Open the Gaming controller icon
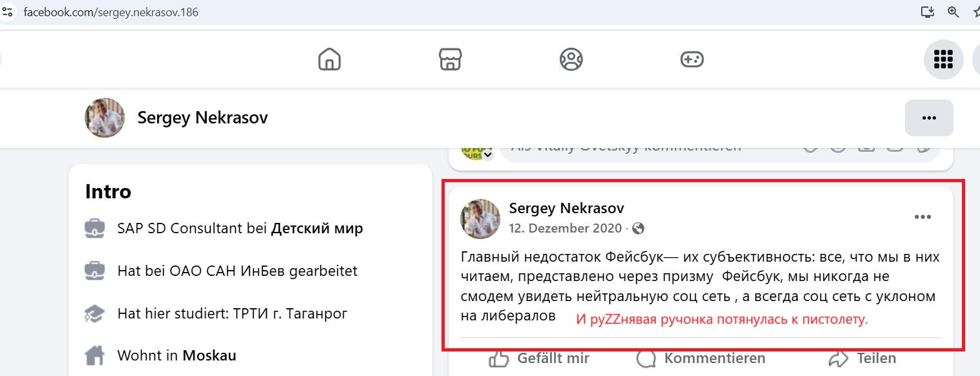The height and width of the screenshot is (376, 980). point(692,59)
